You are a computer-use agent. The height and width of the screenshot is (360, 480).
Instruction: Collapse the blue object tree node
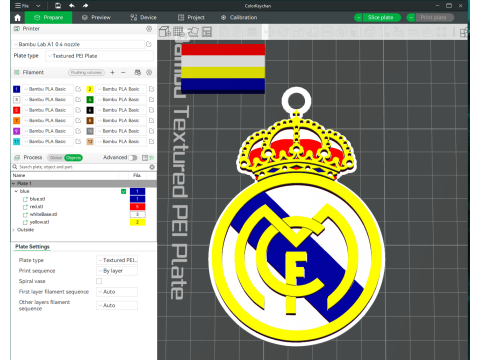point(16,191)
